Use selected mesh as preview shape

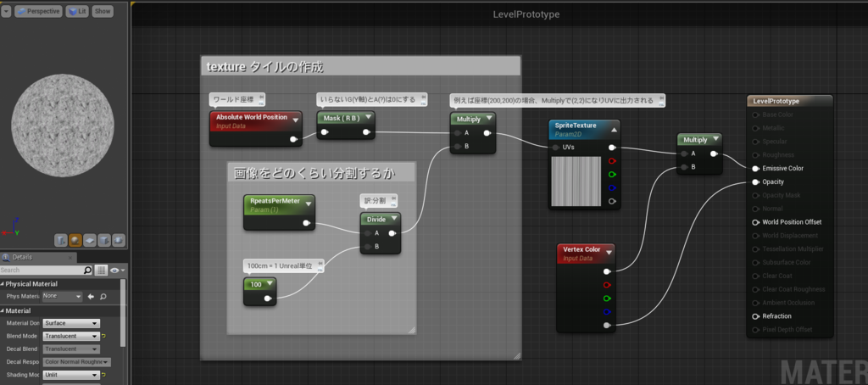(119, 240)
